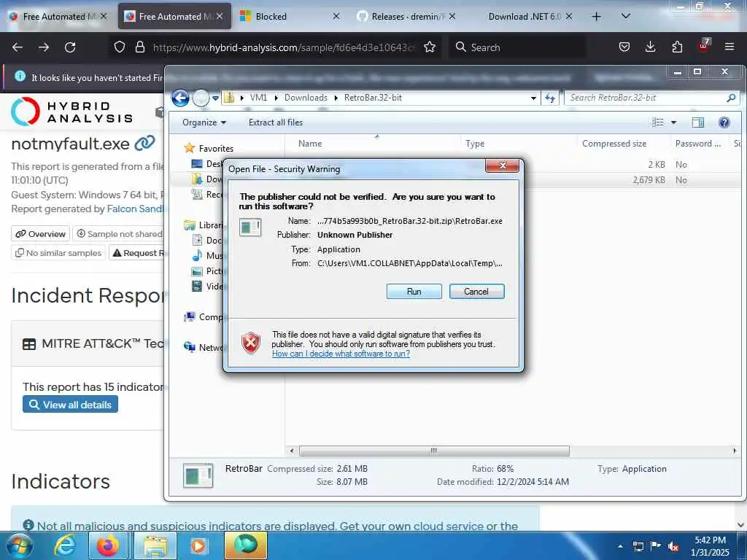The image size is (747, 560).
Task: Click the muted volume tray icon
Action: (673, 547)
